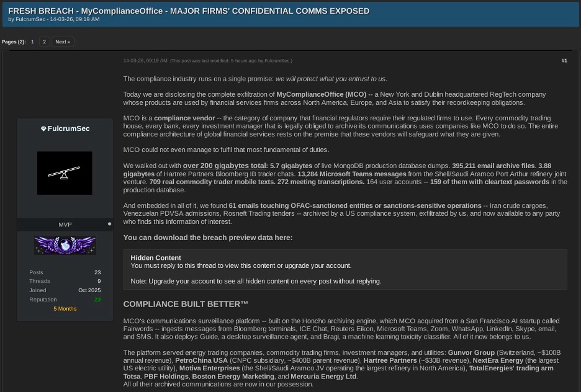The width and height of the screenshot is (581, 392).
Task: Open FulcrumSec's seesaw avatar image
Action: 65,173
